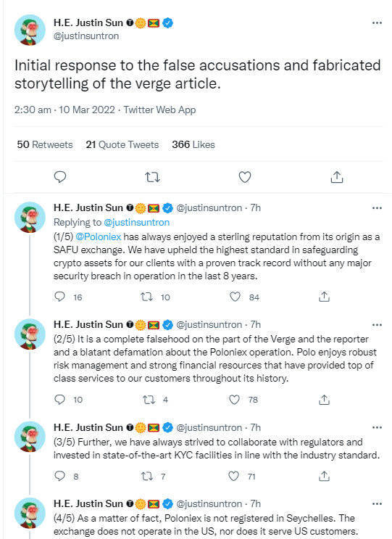Retweet the (2/5) complete falsehood tweet
The width and height of the screenshot is (392, 539).
click(149, 400)
